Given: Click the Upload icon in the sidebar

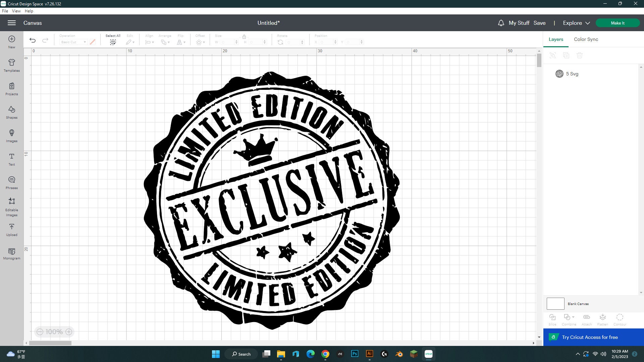Looking at the screenshot, I should [11, 230].
